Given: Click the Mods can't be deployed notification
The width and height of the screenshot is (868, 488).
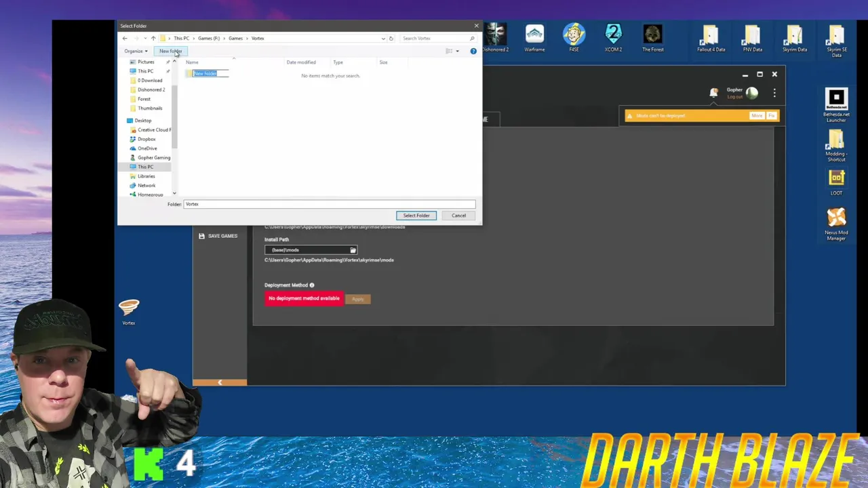Looking at the screenshot, I should (701, 116).
